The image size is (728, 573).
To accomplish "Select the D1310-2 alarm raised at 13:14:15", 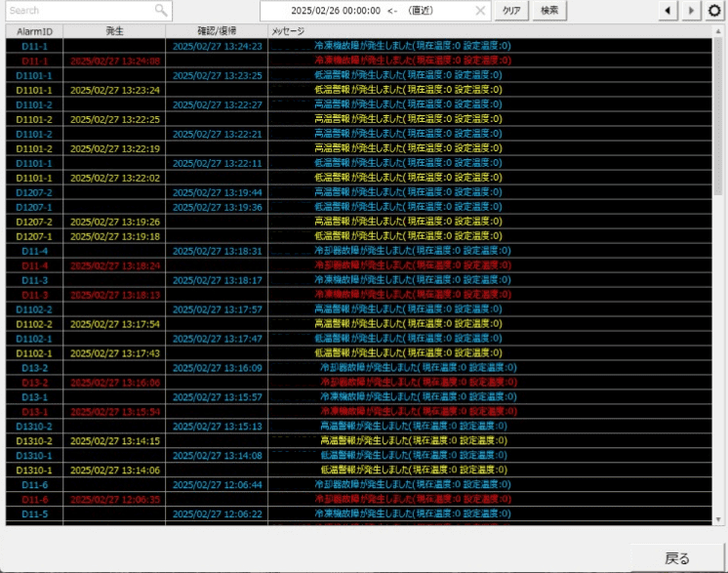I will [x=293, y=441].
